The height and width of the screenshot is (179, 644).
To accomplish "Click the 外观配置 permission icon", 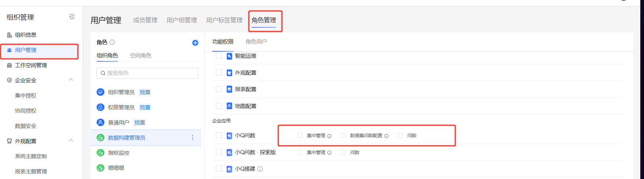I will coord(229,73).
